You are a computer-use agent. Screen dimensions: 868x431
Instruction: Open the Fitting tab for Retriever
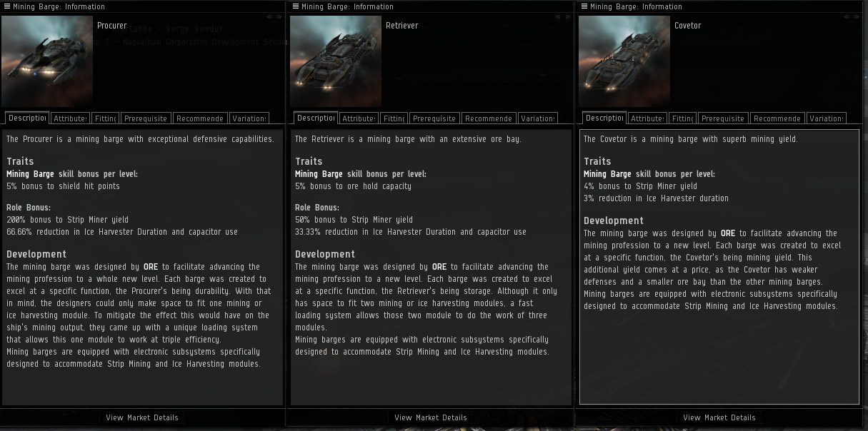[x=394, y=118]
